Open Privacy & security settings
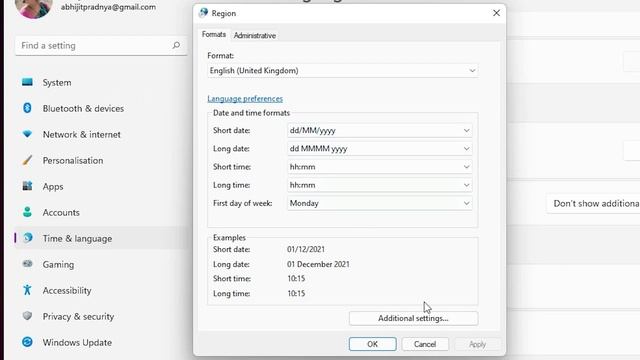The height and width of the screenshot is (360, 640). pos(101,316)
